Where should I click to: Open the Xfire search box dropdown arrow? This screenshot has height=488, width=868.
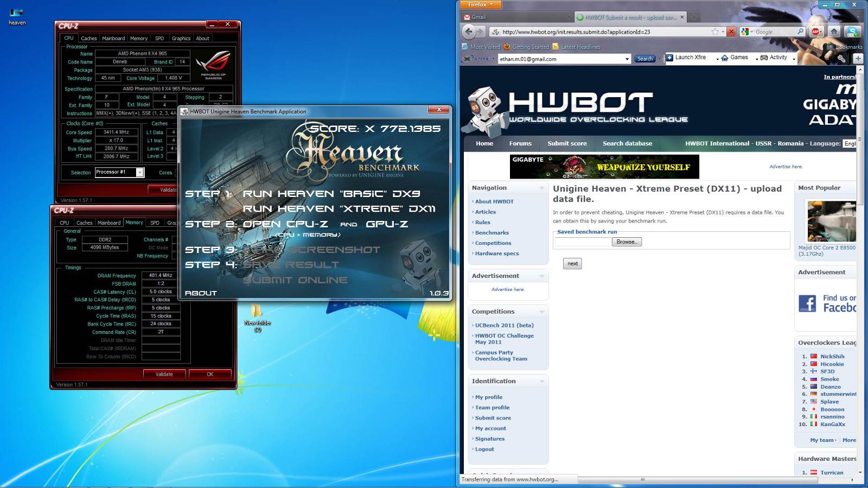point(627,59)
